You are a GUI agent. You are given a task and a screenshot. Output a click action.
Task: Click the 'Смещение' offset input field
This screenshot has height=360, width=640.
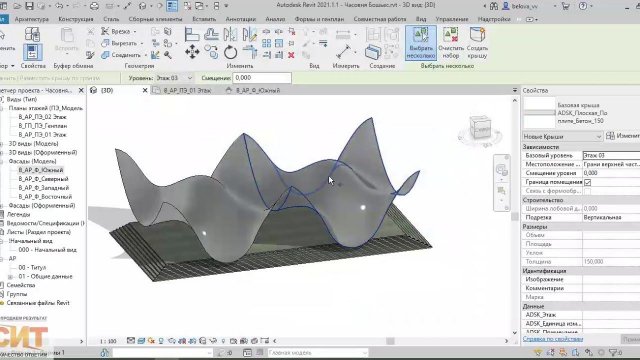click(262, 78)
